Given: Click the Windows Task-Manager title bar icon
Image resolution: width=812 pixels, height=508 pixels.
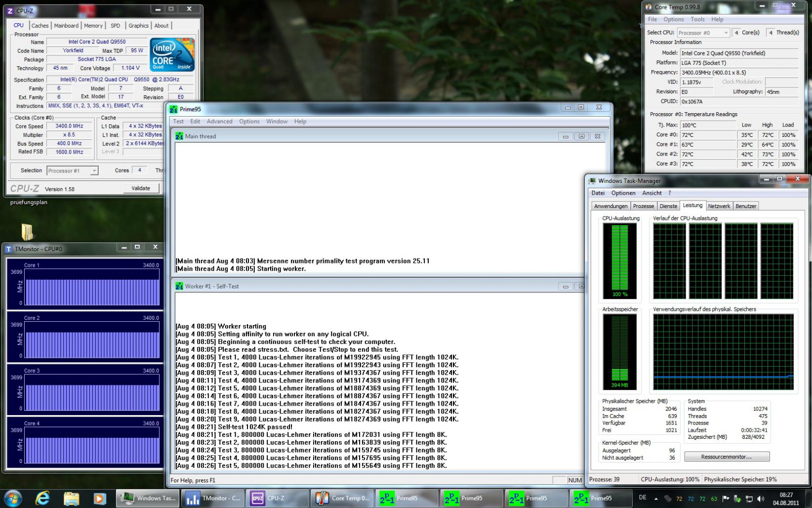Looking at the screenshot, I should point(592,181).
